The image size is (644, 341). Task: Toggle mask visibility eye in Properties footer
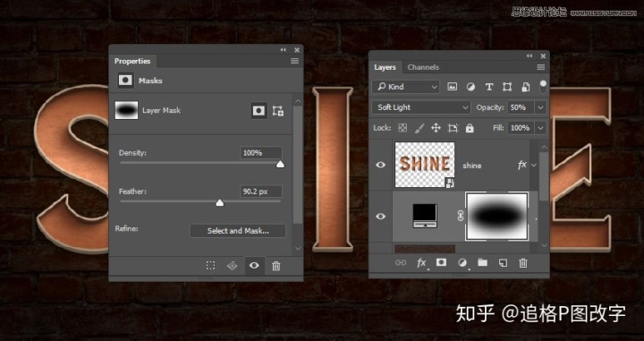(254, 266)
